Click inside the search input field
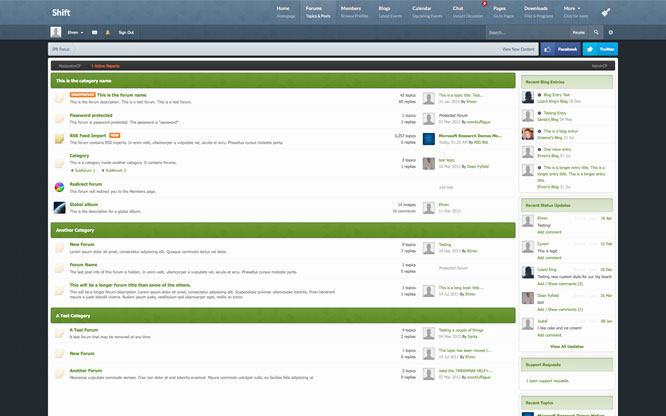Screen dimensions: 666x416 pos(526,32)
